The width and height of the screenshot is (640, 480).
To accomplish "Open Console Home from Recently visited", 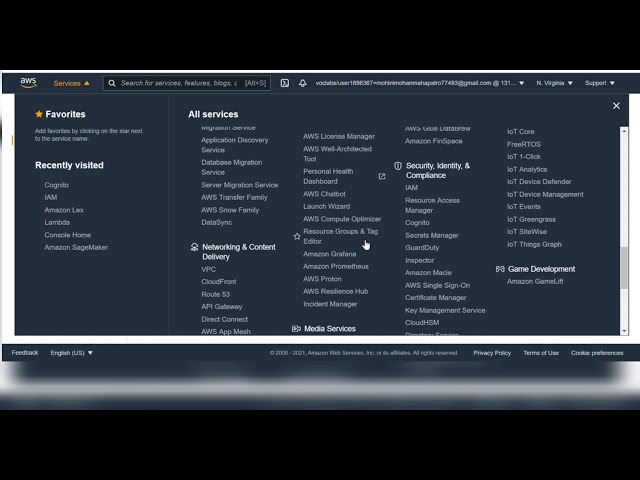I will 67,235.
